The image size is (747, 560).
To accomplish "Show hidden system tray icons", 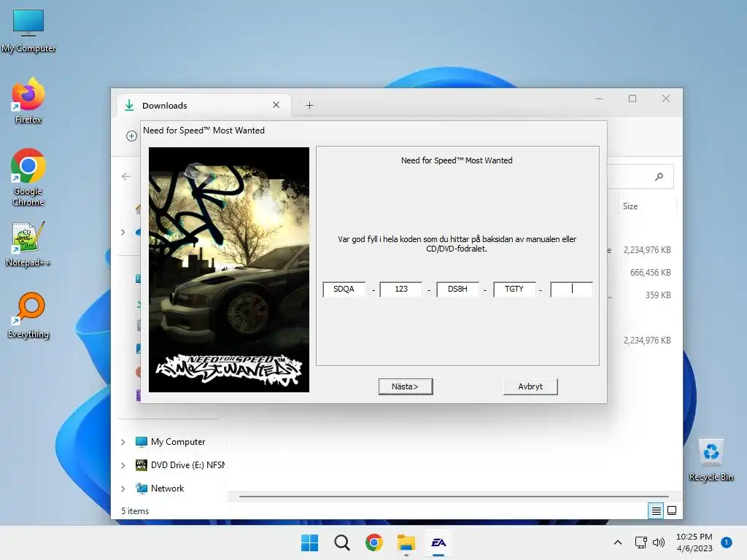I will pos(617,542).
